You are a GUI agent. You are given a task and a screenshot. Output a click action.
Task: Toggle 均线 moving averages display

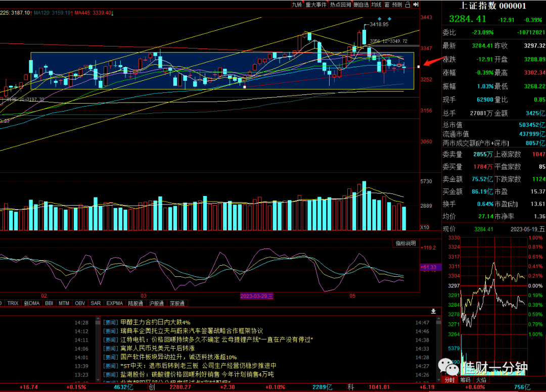click(x=376, y=5)
